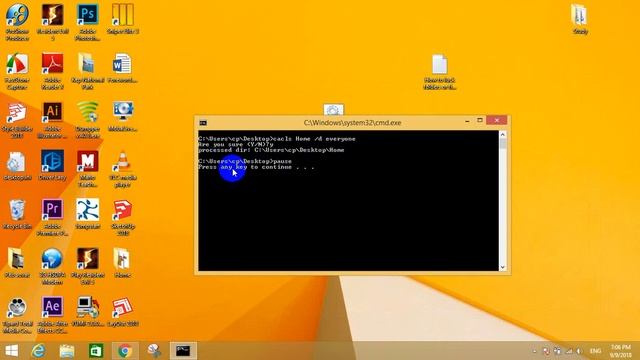Image resolution: width=640 pixels, height=360 pixels.
Task: Open the Windows Start button
Action: coord(11,351)
